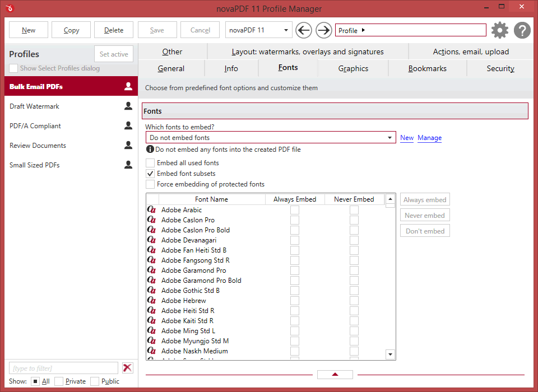
Task: Open help with the question mark icon
Action: pos(522,30)
